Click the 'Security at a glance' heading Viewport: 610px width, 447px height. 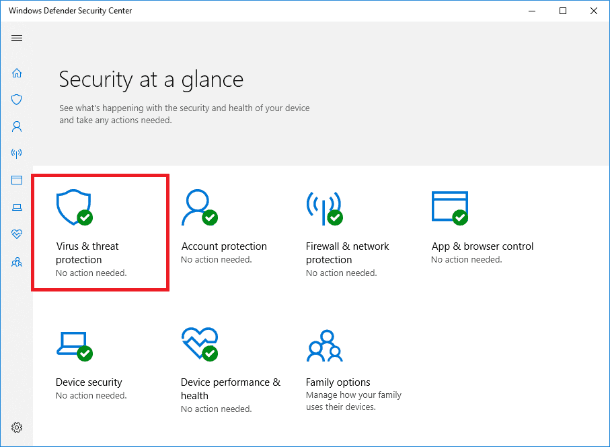click(x=151, y=80)
